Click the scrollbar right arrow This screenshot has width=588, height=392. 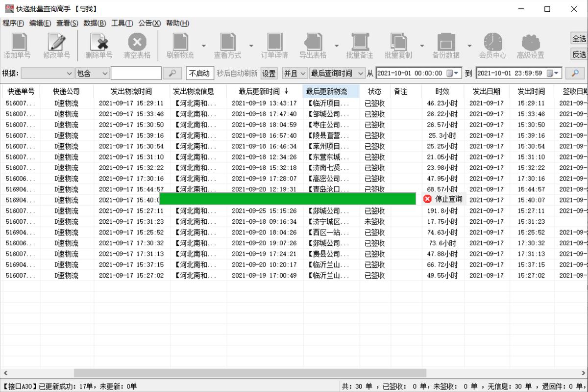click(x=584, y=373)
